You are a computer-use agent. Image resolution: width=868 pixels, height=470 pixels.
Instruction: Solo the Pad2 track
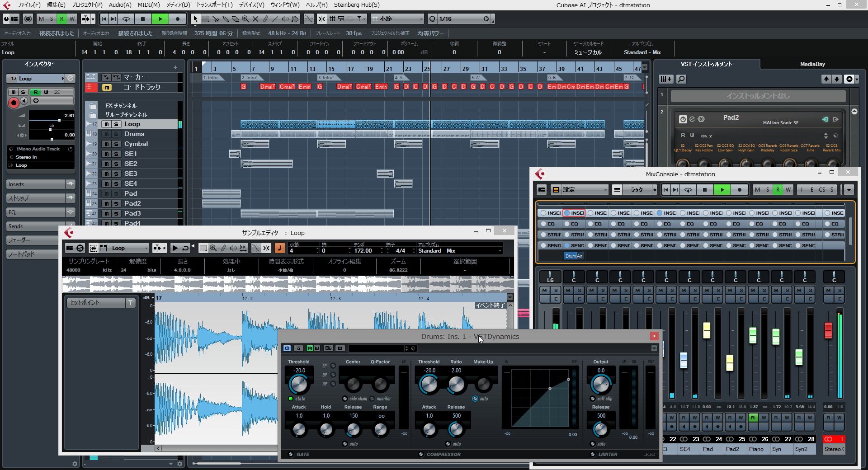coord(116,204)
